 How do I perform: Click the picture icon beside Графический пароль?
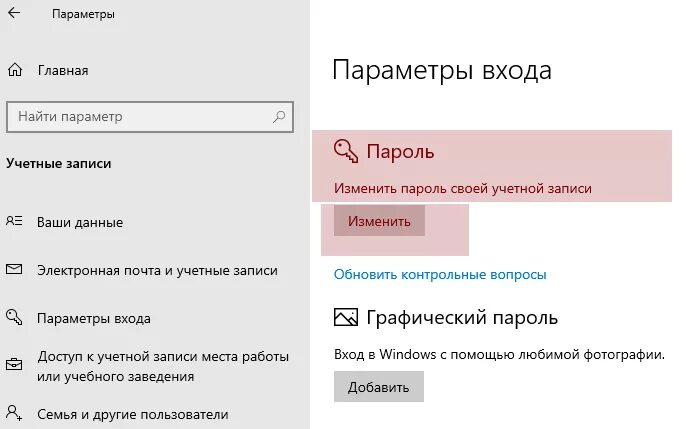point(346,317)
